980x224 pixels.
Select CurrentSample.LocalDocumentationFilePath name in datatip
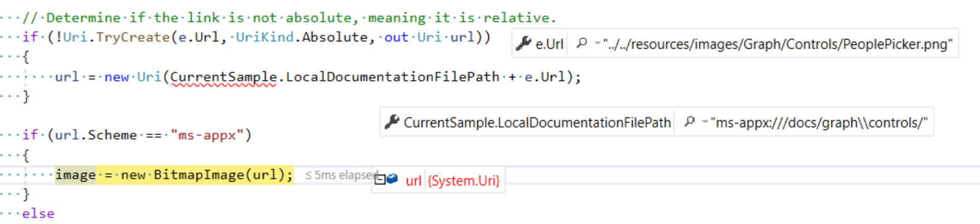[x=537, y=122]
